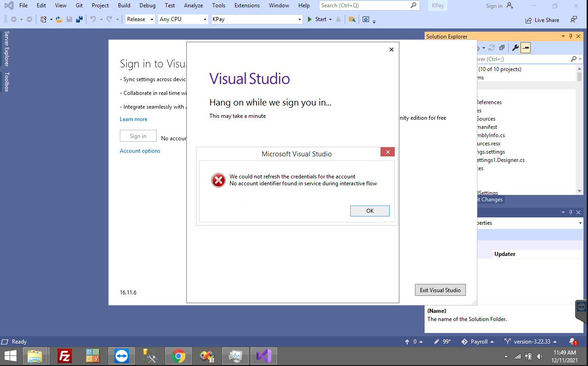Image resolution: width=588 pixels, height=366 pixels.
Task: Click the Solution Explorer Properties wrench icon
Action: 515,48
